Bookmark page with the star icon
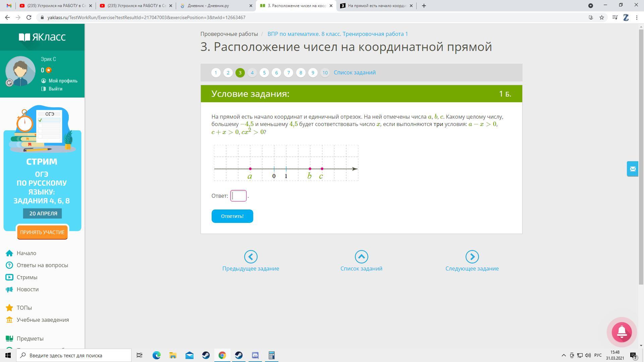 [x=602, y=17]
